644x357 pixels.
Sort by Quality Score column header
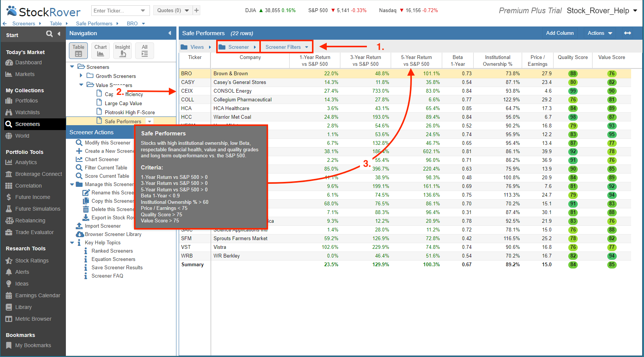[x=572, y=57]
